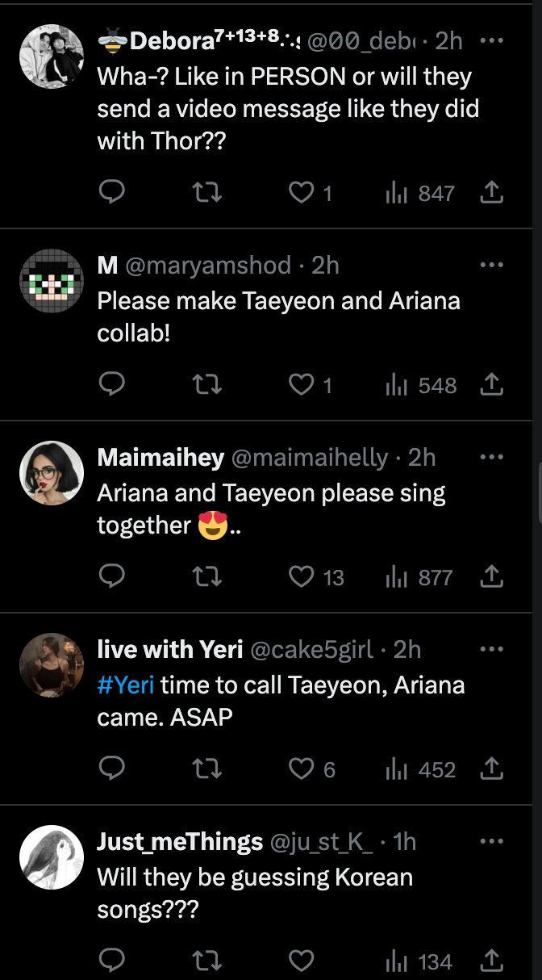
Task: Retweet Maimaihey's sing together tweet
Action: coord(209,577)
